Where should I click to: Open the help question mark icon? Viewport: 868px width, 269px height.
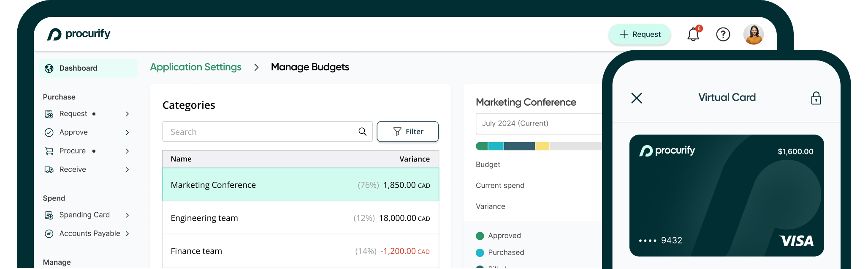tap(723, 34)
